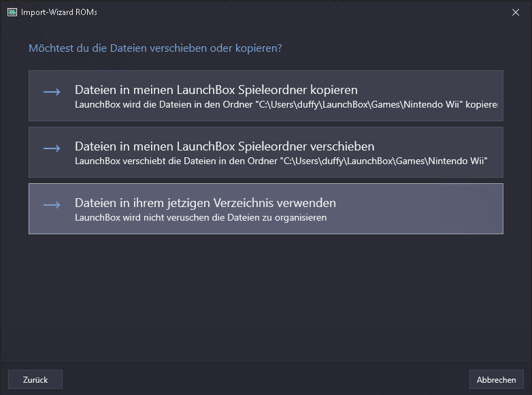Click the arrow beside the use current directory option

point(52,205)
